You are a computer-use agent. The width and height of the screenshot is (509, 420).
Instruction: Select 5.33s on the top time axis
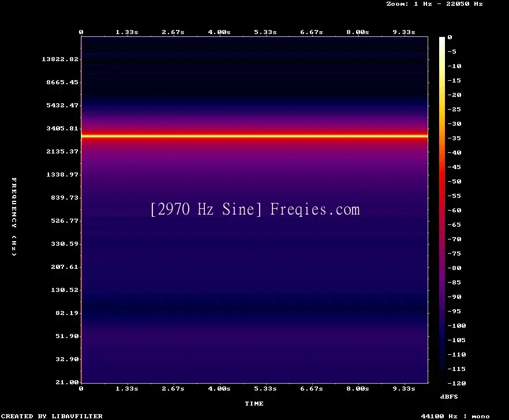(x=265, y=32)
